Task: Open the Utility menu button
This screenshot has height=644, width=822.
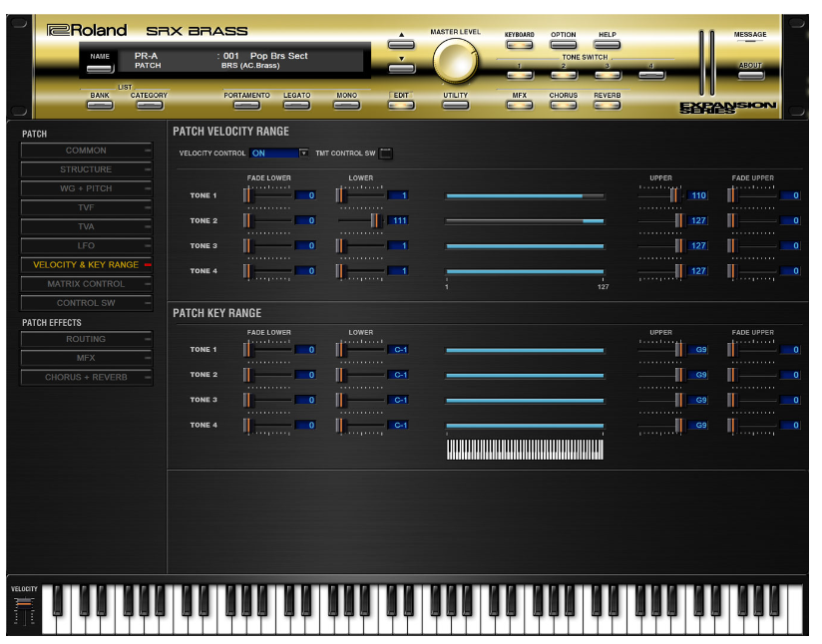Action: (455, 105)
